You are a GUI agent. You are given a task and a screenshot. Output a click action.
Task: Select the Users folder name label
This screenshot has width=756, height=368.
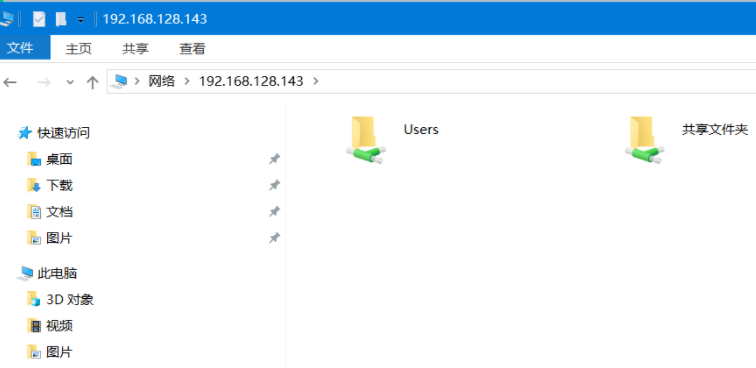pyautogui.click(x=421, y=129)
